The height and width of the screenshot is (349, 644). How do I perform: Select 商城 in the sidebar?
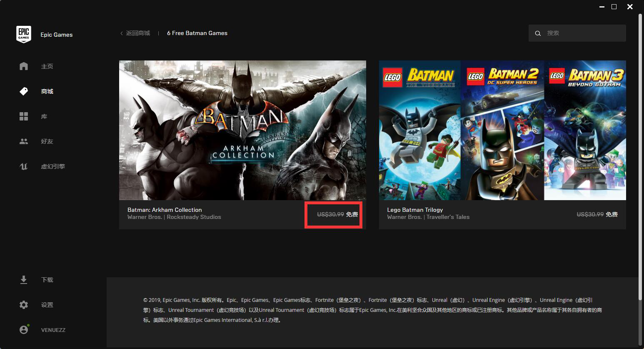pyautogui.click(x=47, y=91)
